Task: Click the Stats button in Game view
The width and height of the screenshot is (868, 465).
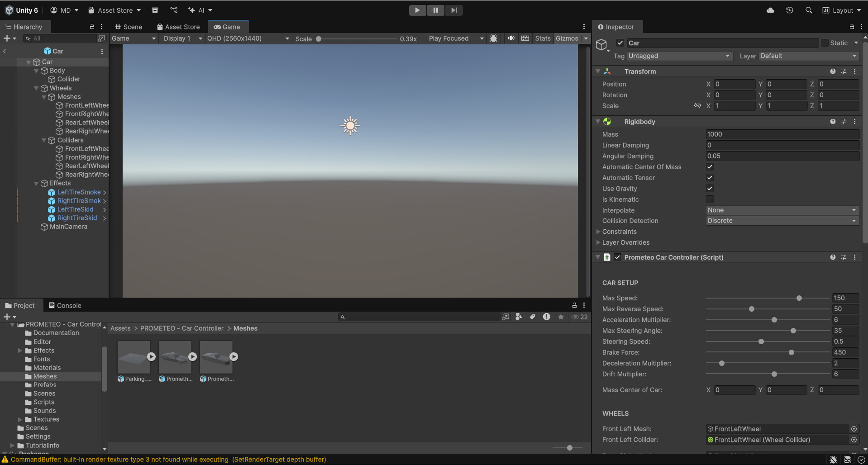Action: click(543, 38)
